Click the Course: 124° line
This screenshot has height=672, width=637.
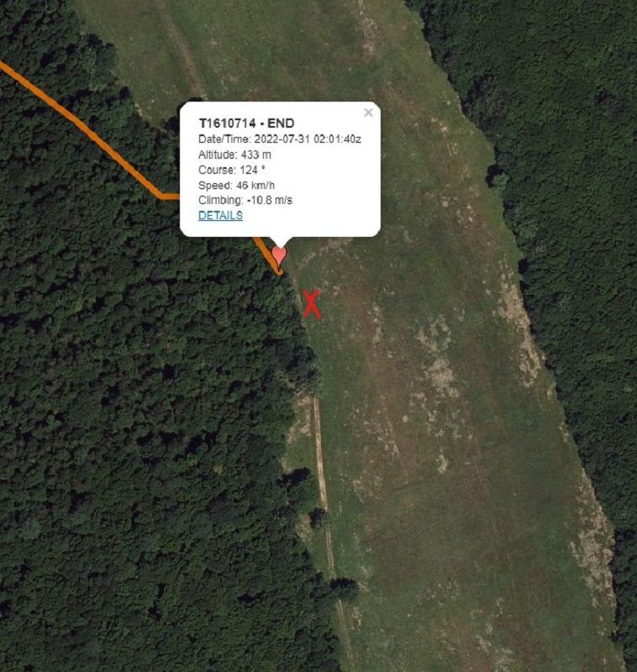click(x=231, y=171)
